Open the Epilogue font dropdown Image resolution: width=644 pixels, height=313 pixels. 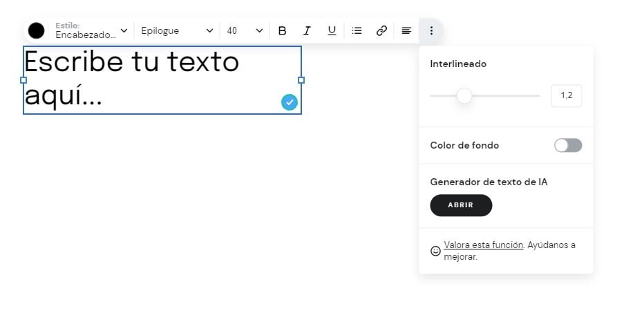tap(177, 30)
